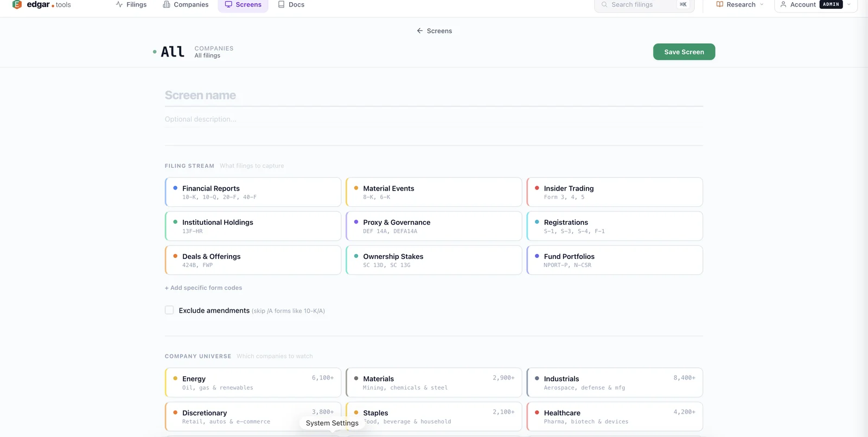
Task: Click the Optional description field
Action: click(433, 119)
